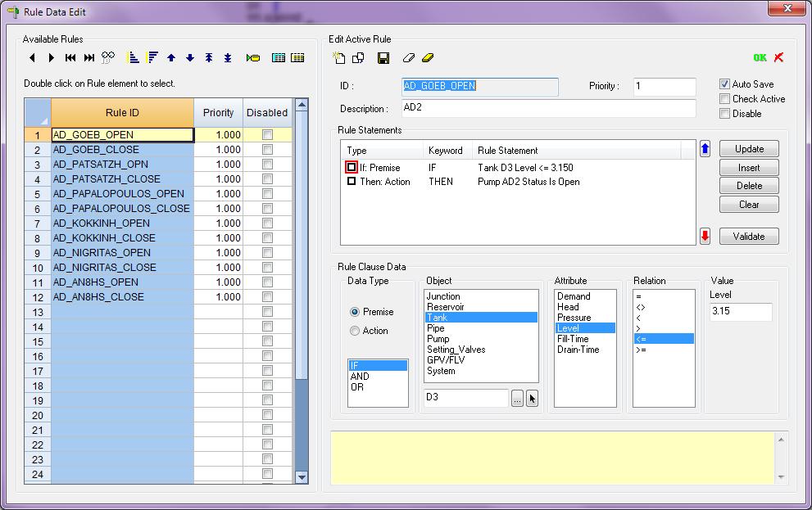
Task: Move selected rule up one row
Action: [x=171, y=58]
